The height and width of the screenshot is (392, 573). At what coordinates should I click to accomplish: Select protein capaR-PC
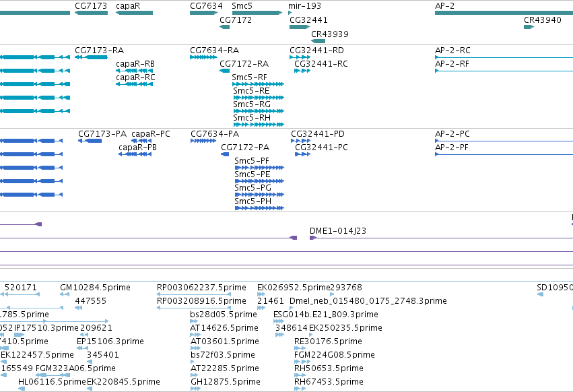point(141,141)
